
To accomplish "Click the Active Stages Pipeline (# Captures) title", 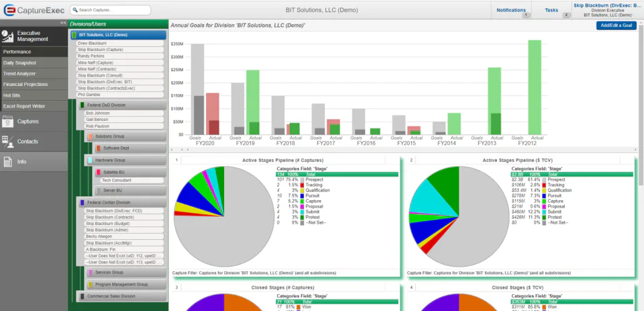I will point(282,160).
